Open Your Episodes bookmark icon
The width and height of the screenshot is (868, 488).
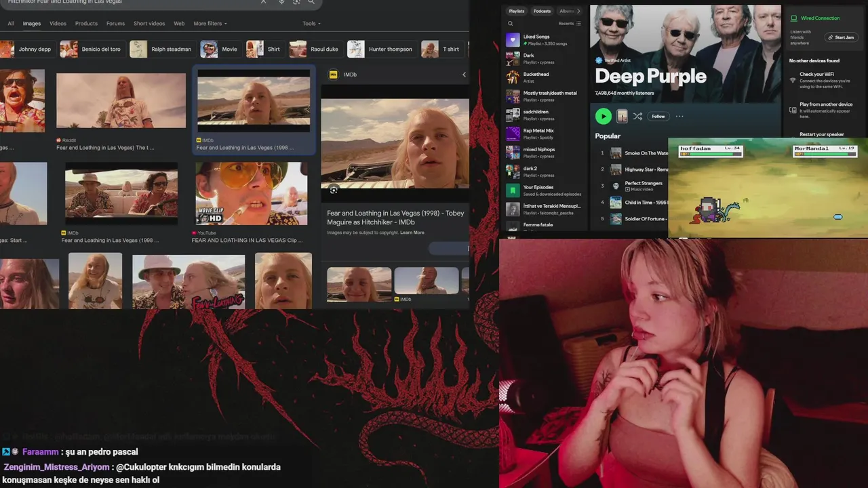513,190
